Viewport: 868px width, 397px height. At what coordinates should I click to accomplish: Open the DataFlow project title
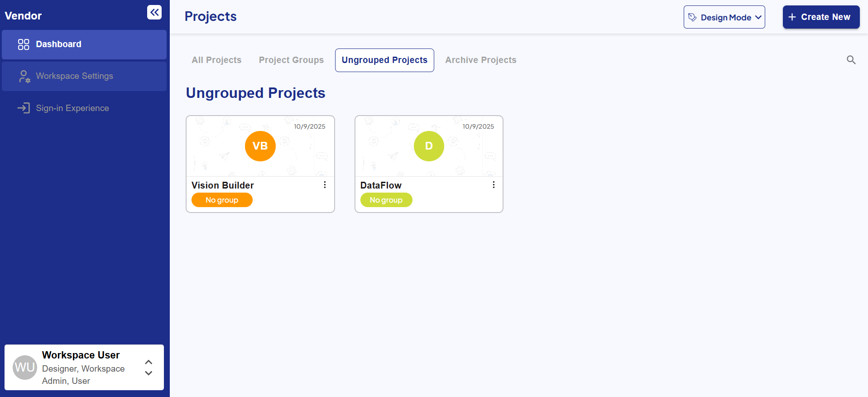click(x=381, y=185)
